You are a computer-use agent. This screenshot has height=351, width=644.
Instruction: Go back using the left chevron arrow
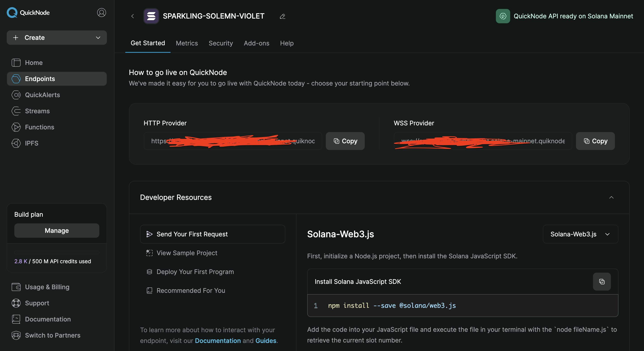coord(132,16)
